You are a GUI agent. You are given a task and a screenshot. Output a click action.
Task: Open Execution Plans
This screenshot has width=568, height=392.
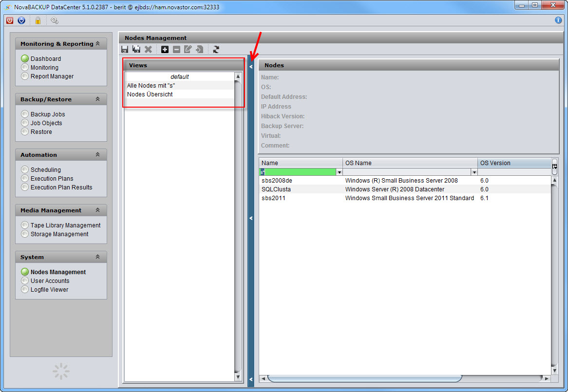coord(47,178)
